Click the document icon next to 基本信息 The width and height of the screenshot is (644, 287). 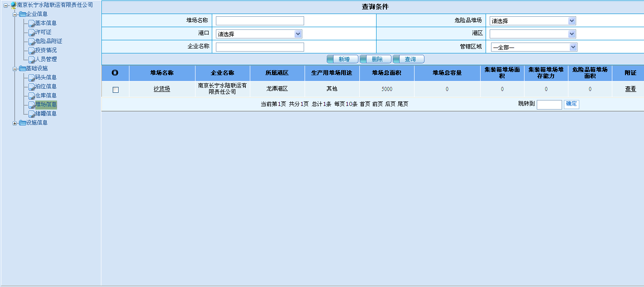(31, 23)
